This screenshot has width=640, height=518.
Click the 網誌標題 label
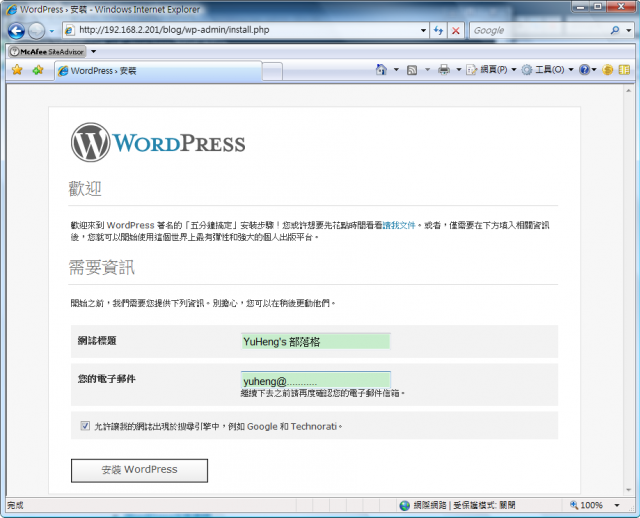click(97, 340)
